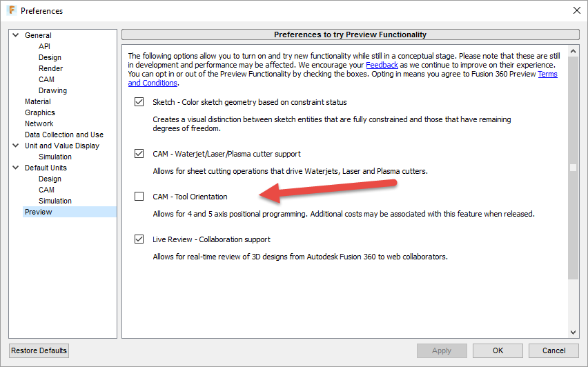Enable CAM Tool Orientation checkbox
The image size is (588, 367).
[139, 197]
